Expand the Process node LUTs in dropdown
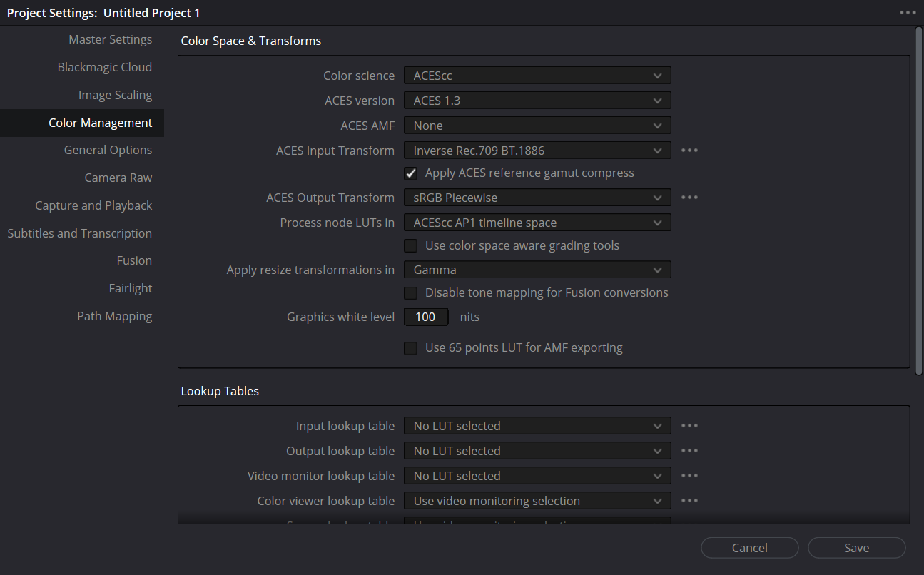 point(537,223)
